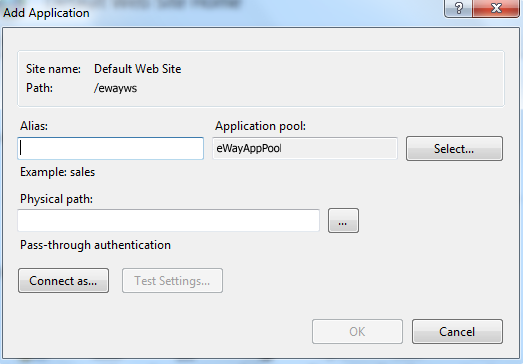
Task: Click the Add Application title bar
Action: (x=46, y=13)
